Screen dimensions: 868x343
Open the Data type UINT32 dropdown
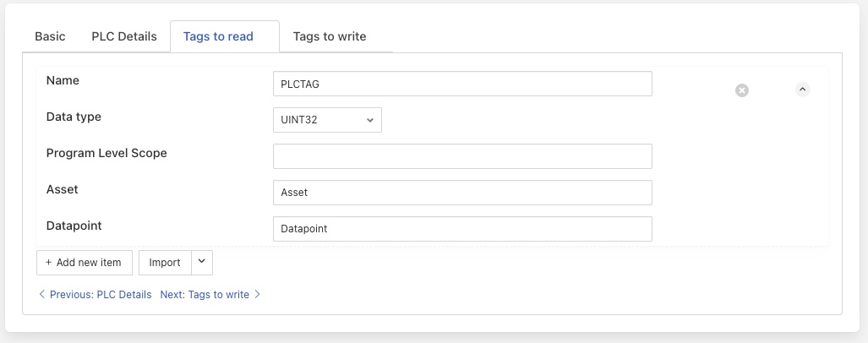tap(327, 120)
